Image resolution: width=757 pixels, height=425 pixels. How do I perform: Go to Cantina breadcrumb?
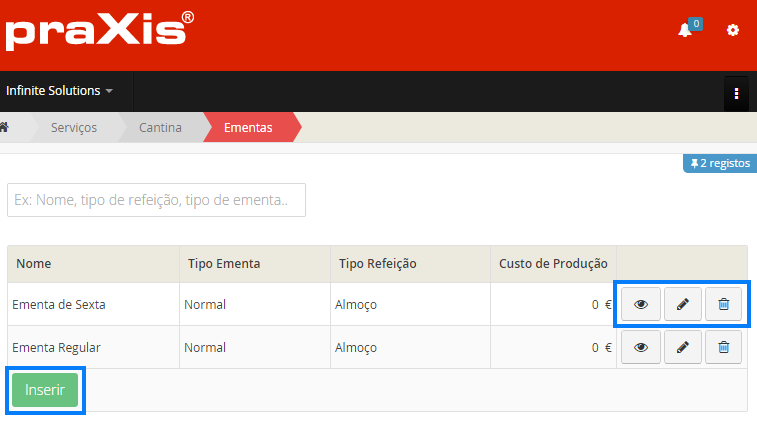tap(160, 127)
